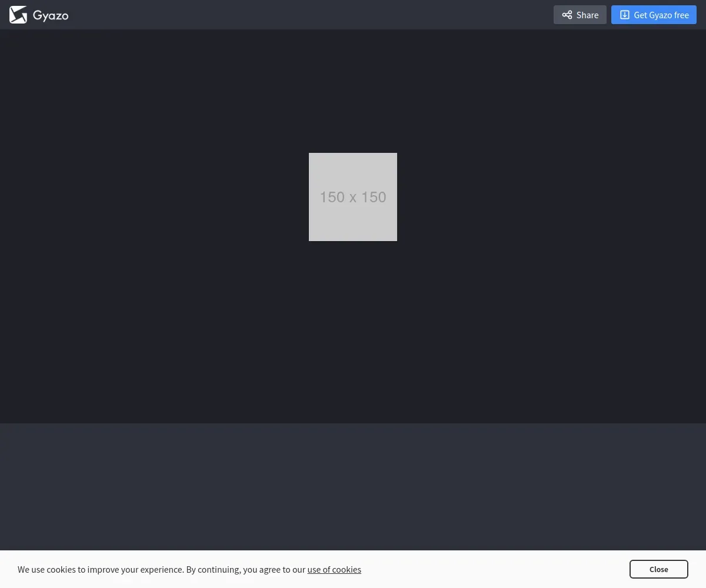The width and height of the screenshot is (706, 588).
Task: Open the 150 x 150 placeholder image
Action: point(353,197)
